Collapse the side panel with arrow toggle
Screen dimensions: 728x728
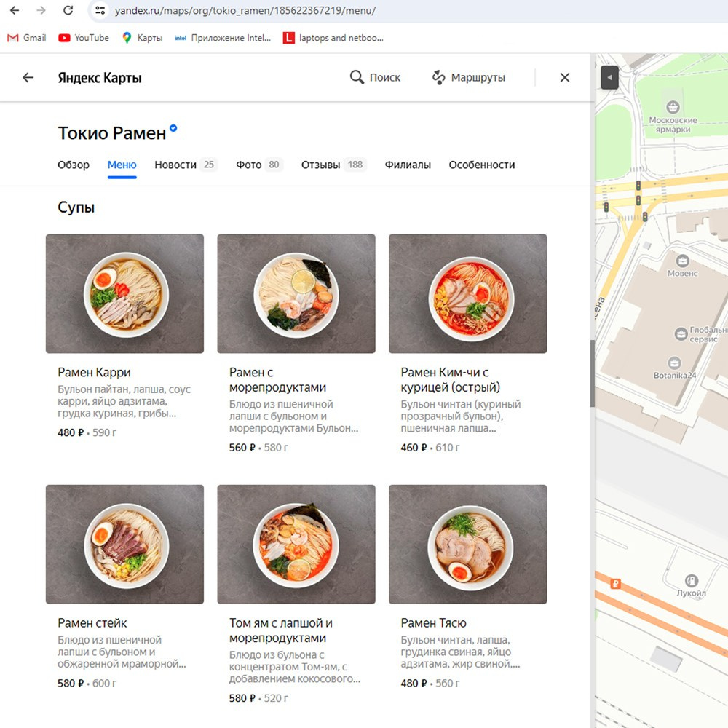(x=609, y=77)
